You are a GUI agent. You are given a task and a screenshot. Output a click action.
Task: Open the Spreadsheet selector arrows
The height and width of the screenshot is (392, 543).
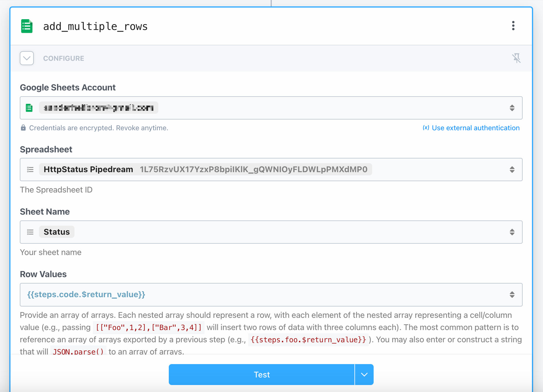[512, 170]
